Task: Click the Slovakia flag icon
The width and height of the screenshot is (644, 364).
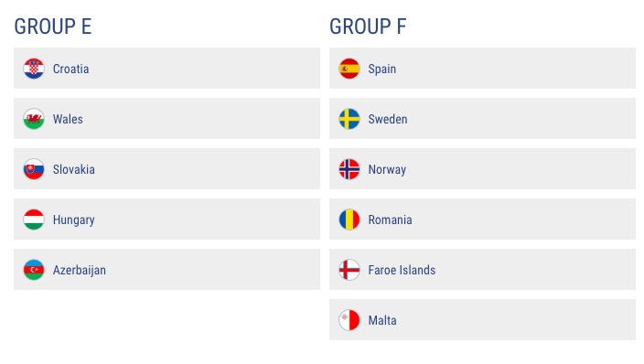Action: click(34, 169)
